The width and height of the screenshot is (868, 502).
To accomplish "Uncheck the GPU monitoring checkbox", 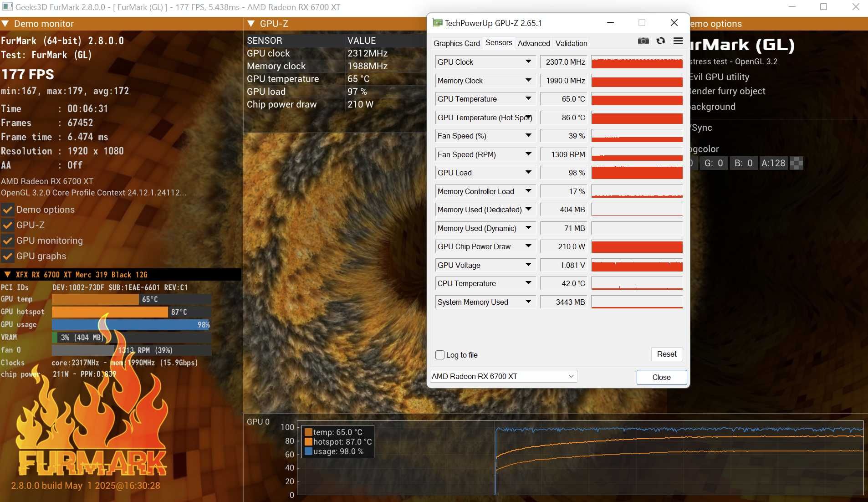I will point(7,241).
